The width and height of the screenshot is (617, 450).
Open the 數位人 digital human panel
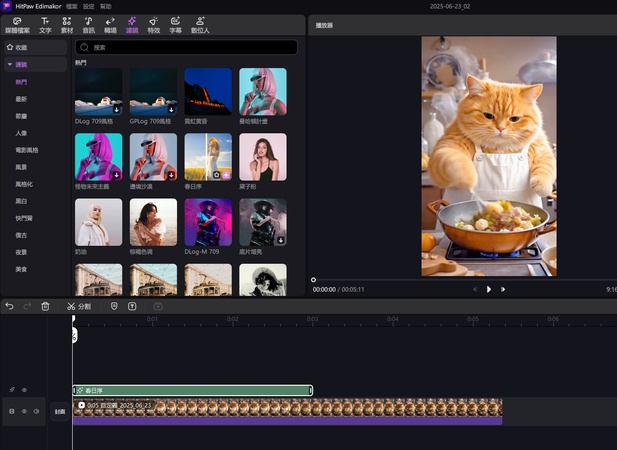pos(199,24)
